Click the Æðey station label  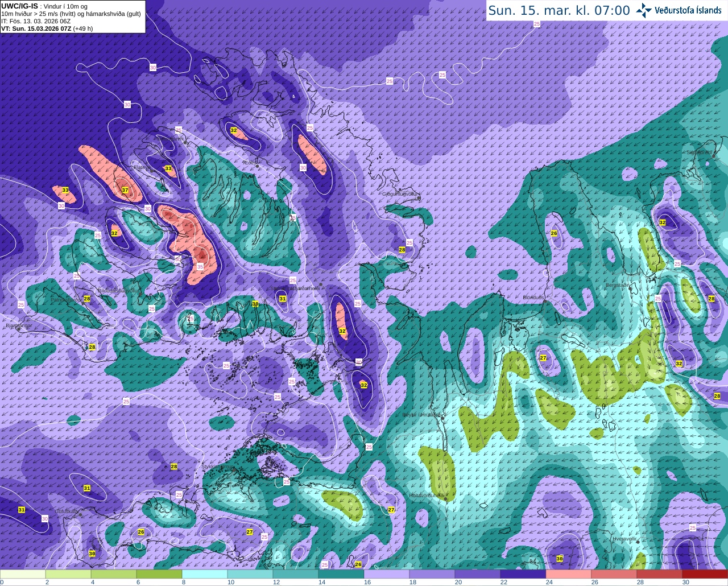coord(250,162)
